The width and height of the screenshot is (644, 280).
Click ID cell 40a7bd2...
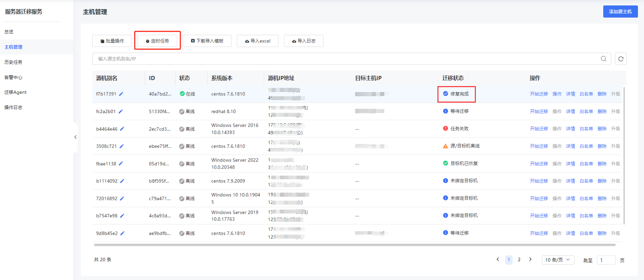[160, 94]
